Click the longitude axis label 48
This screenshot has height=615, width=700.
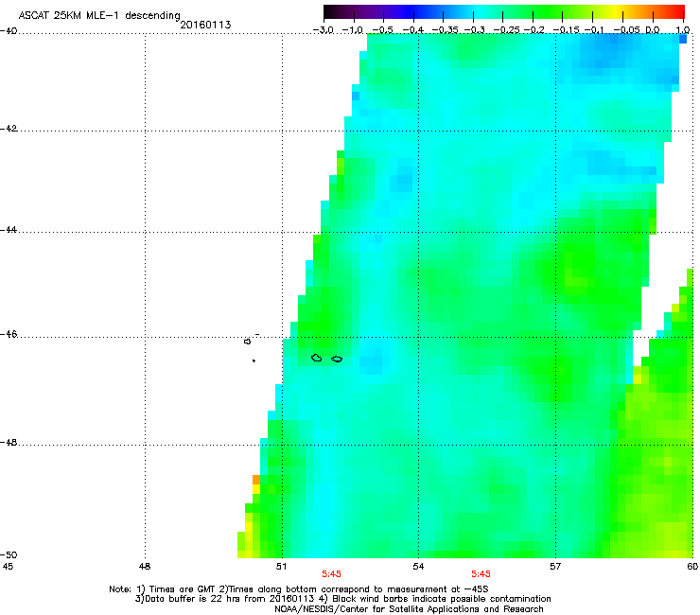[x=145, y=567]
